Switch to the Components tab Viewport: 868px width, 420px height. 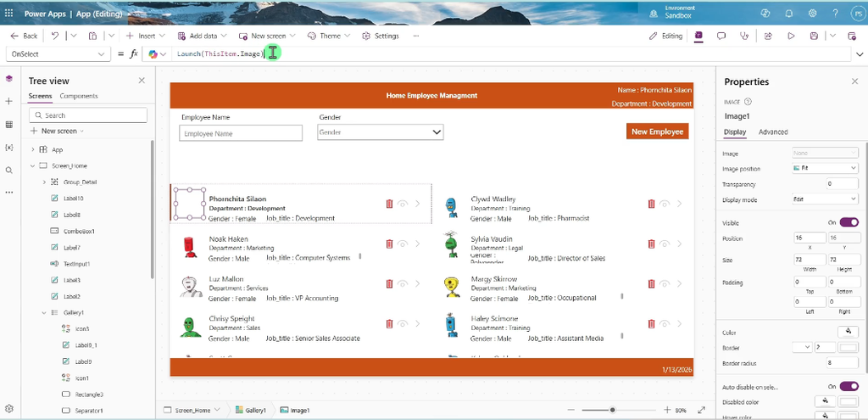pos(79,96)
